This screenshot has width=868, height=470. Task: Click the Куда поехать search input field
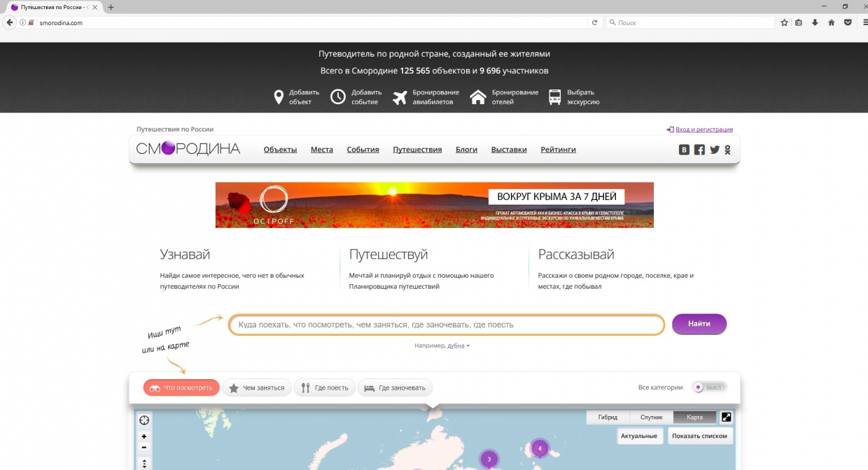tap(447, 325)
